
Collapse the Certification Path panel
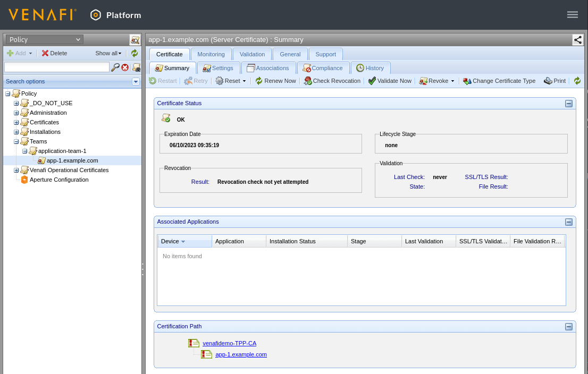[568, 327]
